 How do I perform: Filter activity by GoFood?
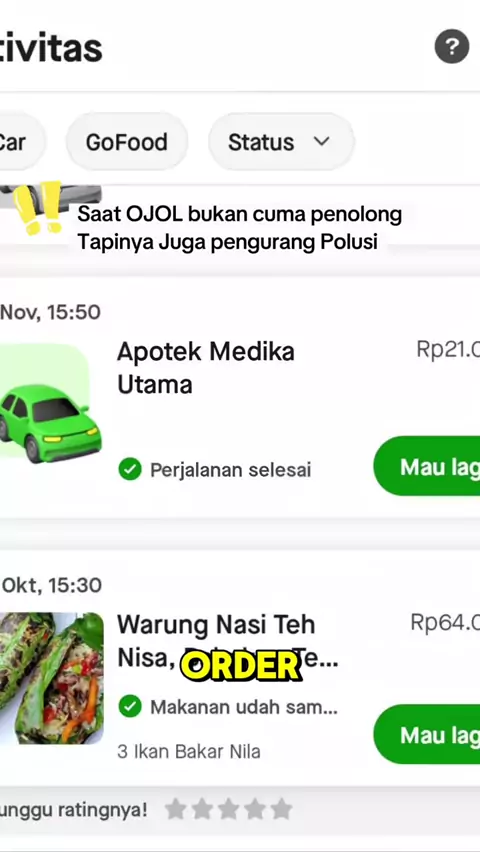[x=127, y=142]
